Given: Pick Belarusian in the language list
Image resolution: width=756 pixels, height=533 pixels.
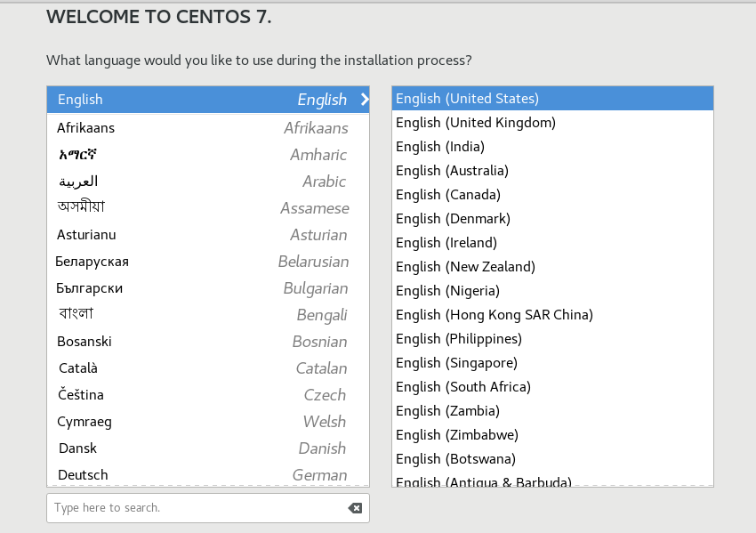Looking at the screenshot, I should 207,262.
